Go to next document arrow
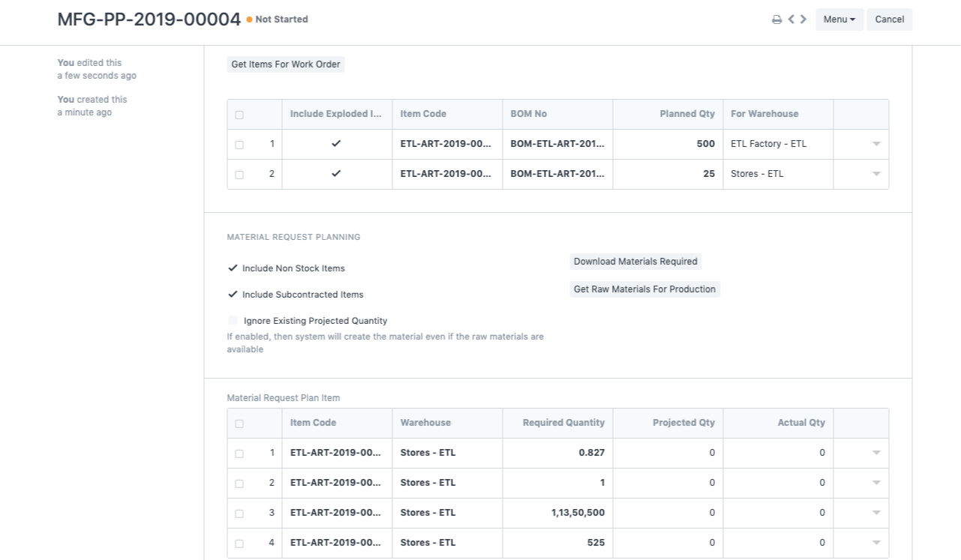The image size is (961, 560). click(x=803, y=19)
